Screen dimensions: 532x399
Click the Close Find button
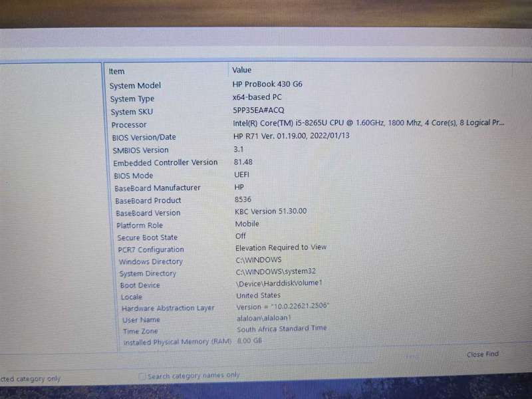pos(483,354)
